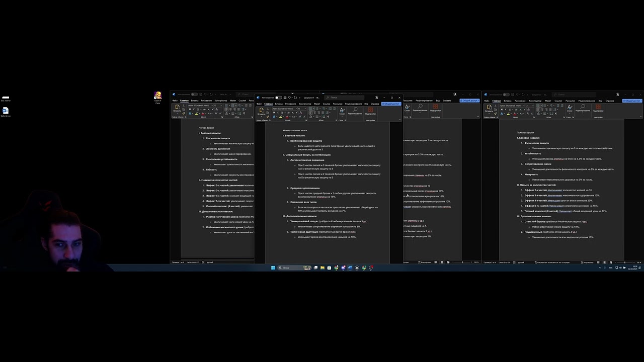The image size is (644, 362).
Task: Toggle italic in front Word window
Action: pyautogui.click(x=278, y=113)
